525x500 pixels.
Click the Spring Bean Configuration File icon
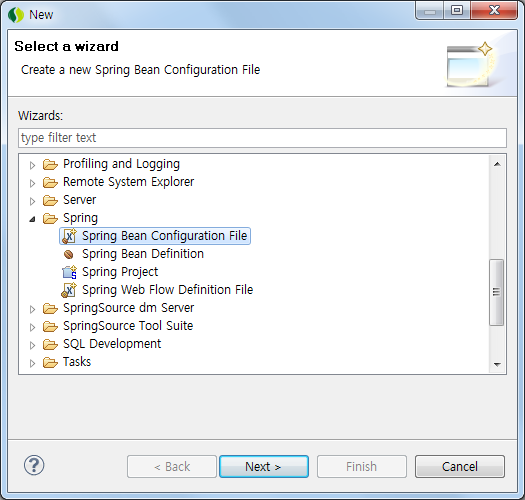tap(69, 236)
